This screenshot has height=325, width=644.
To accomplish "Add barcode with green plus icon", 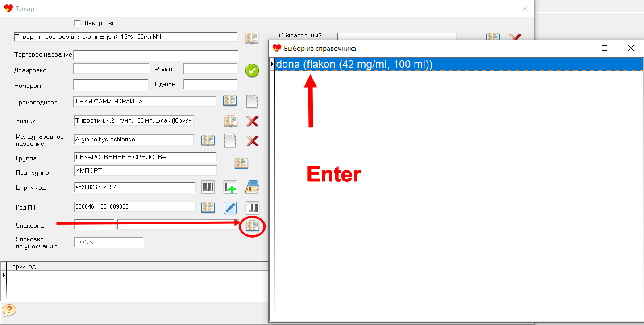I will click(230, 187).
